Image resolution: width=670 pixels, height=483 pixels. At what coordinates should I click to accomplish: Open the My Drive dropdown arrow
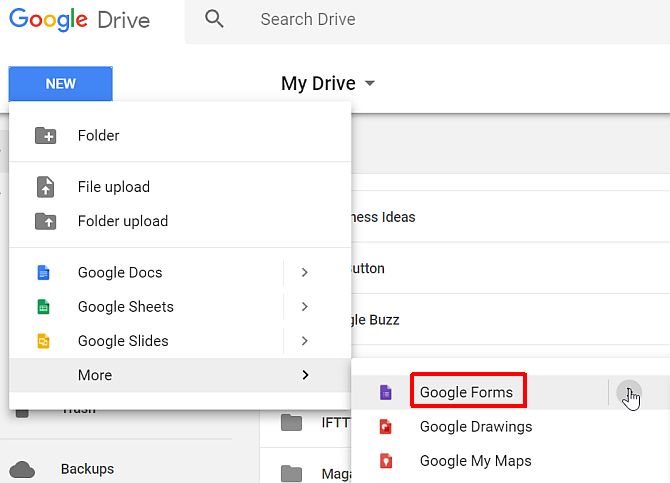370,83
